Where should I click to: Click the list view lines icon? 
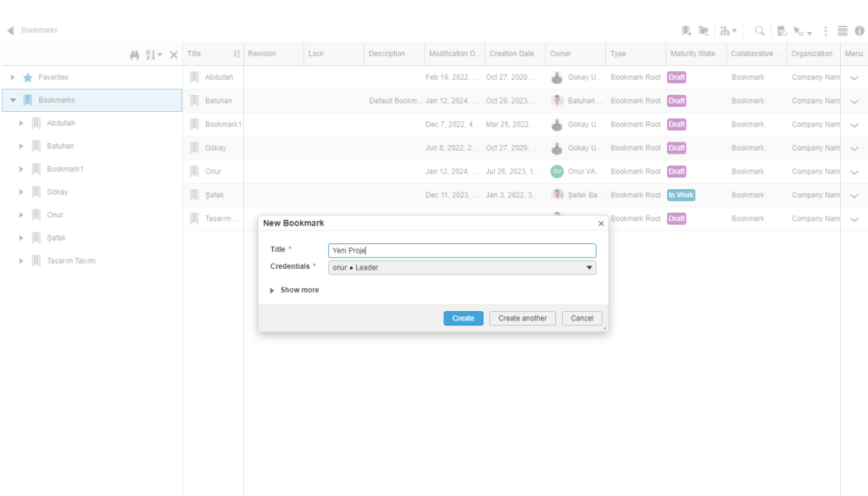pyautogui.click(x=843, y=31)
